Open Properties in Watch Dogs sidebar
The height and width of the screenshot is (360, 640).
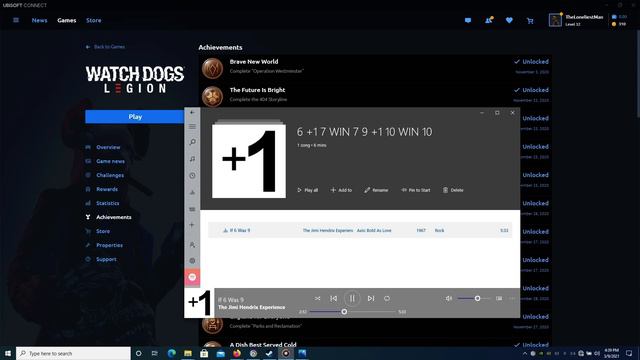(x=109, y=245)
